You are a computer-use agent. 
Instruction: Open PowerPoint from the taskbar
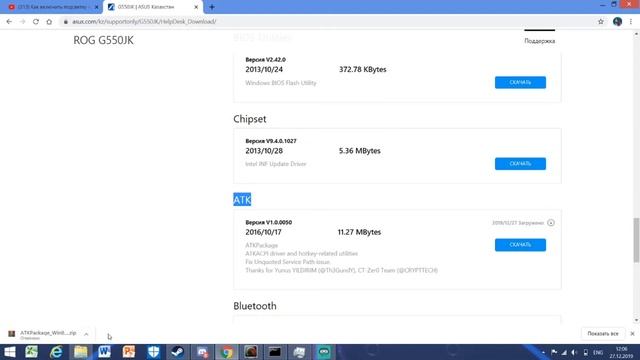point(129,352)
